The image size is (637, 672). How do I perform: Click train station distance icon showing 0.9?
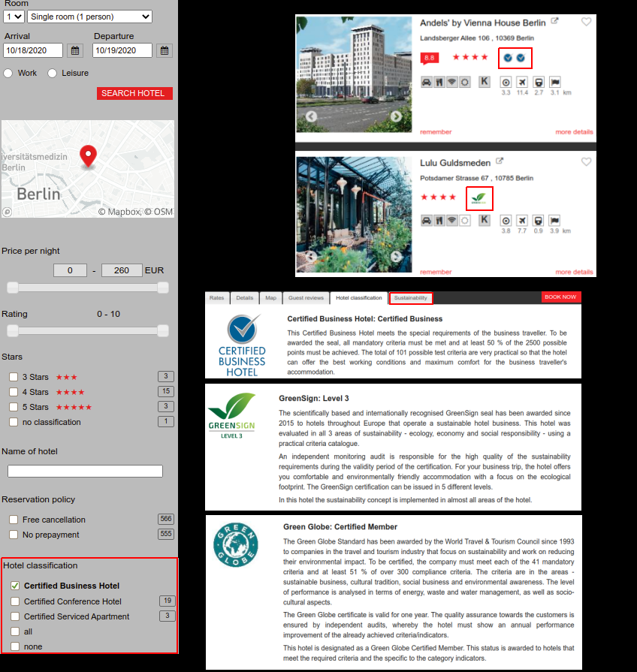click(x=538, y=221)
